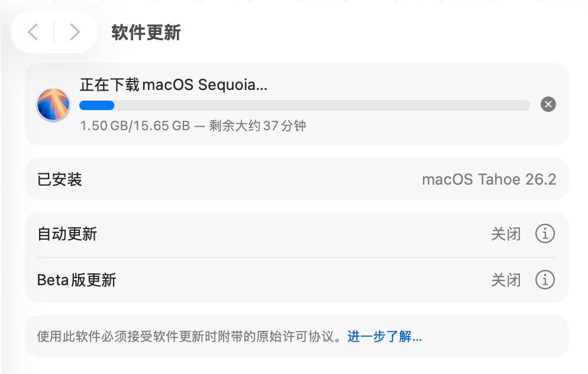The height and width of the screenshot is (374, 588).
Task: Click the macOS Sequoia installer icon
Action: [x=54, y=105]
